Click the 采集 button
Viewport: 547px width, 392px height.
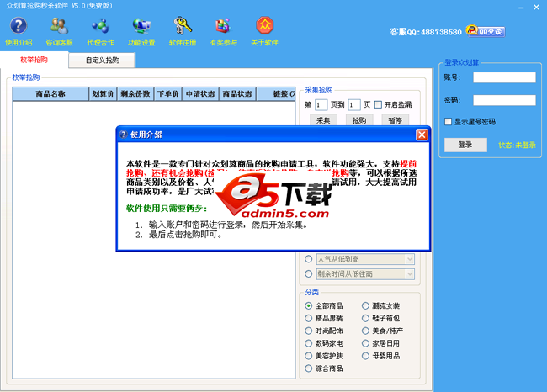tap(323, 120)
